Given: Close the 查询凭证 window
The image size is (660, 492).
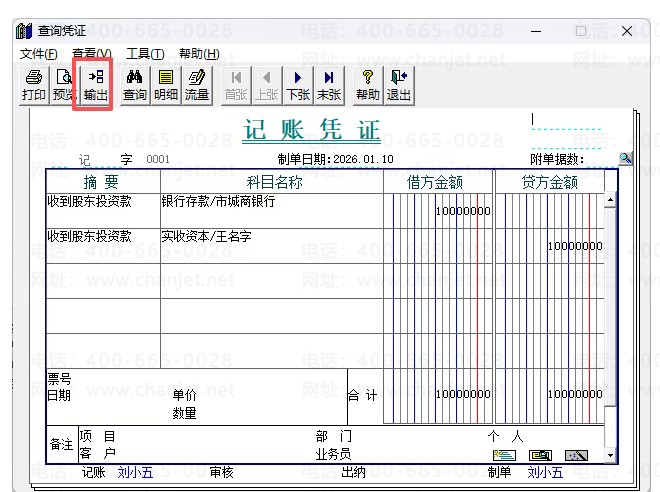Looking at the screenshot, I should [x=627, y=31].
